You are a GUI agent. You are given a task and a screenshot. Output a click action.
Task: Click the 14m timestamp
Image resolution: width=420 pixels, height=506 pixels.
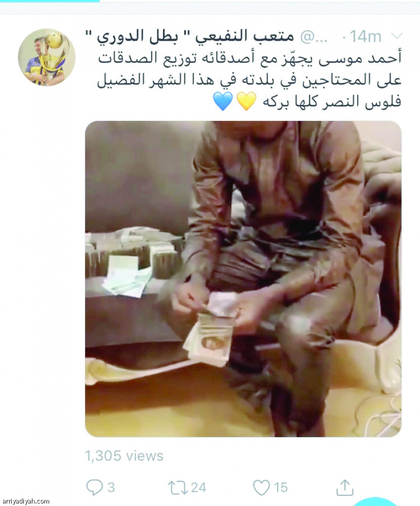(x=365, y=36)
